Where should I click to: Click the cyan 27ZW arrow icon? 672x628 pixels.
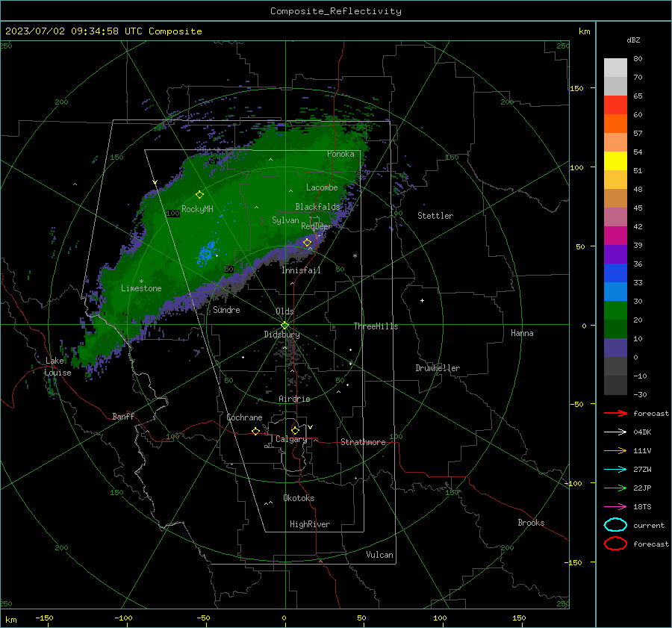pyautogui.click(x=615, y=470)
